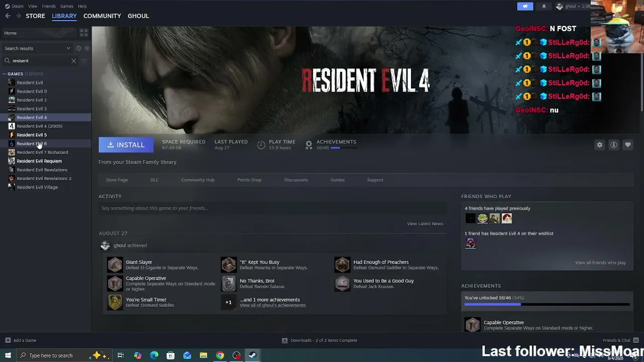Open the friend avatar with wishlisted game
This screenshot has height=362, width=644.
(470, 243)
